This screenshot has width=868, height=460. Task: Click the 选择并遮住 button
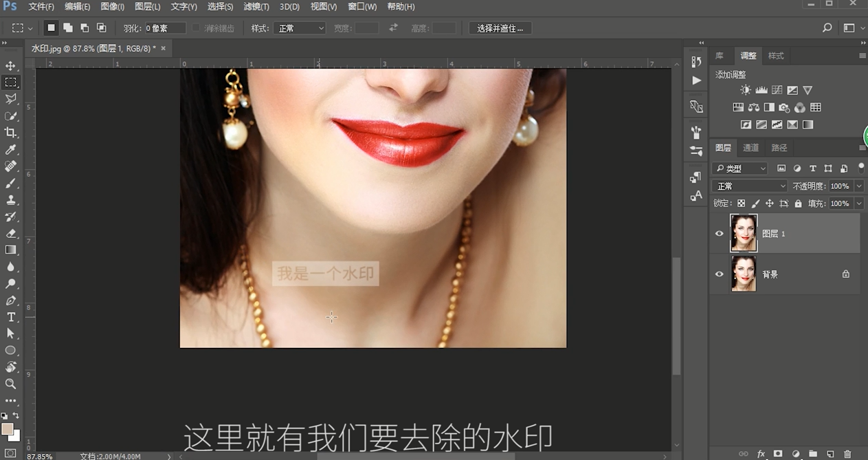pyautogui.click(x=500, y=28)
